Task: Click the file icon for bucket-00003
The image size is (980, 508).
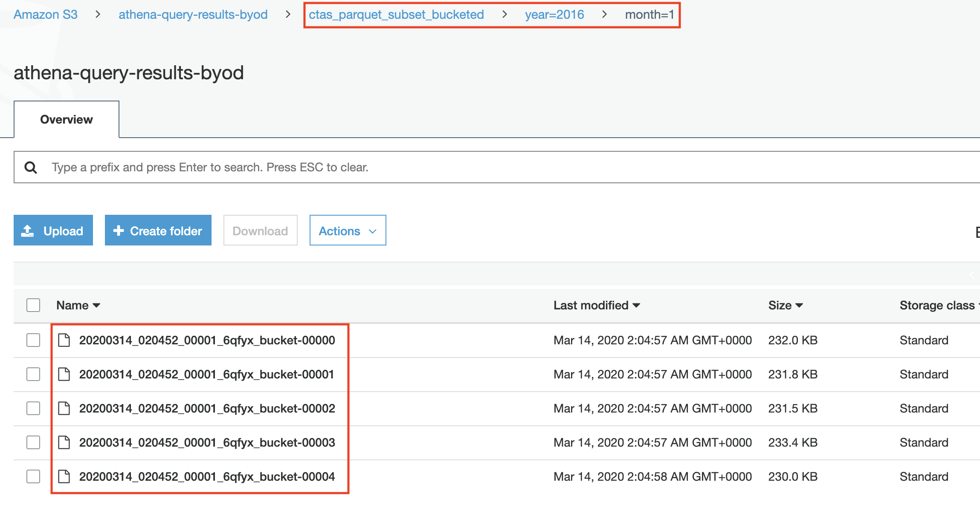Action: coord(64,442)
